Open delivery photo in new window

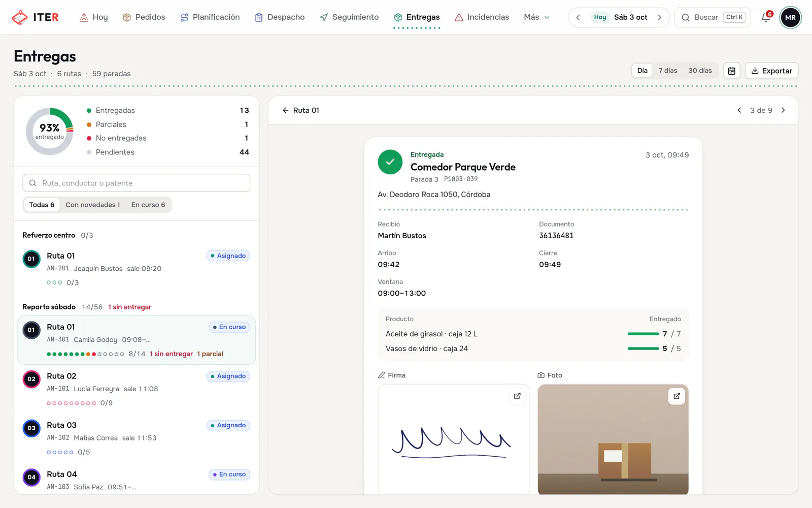click(x=676, y=396)
